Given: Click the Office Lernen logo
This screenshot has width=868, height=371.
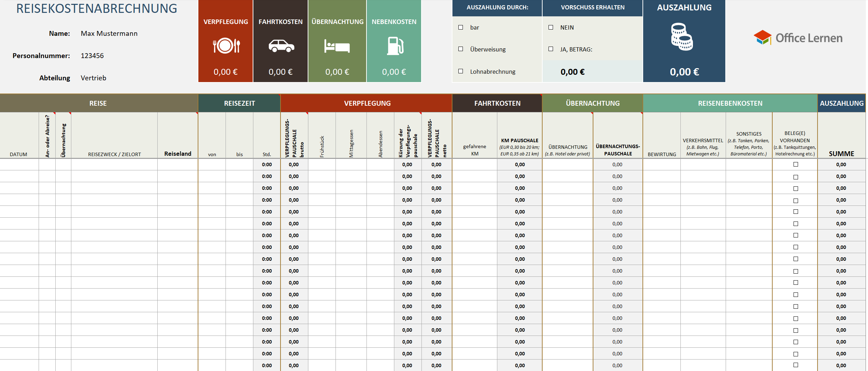Looking at the screenshot, I should [798, 38].
